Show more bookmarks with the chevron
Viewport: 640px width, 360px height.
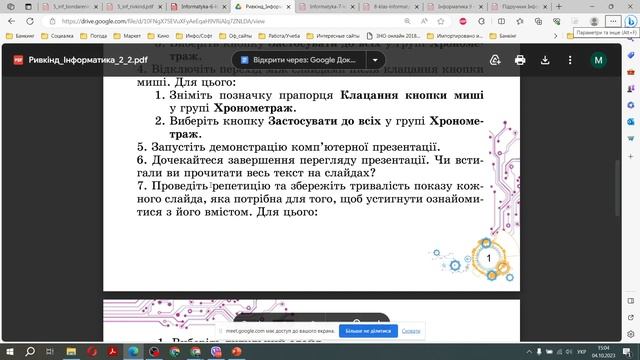pos(555,36)
